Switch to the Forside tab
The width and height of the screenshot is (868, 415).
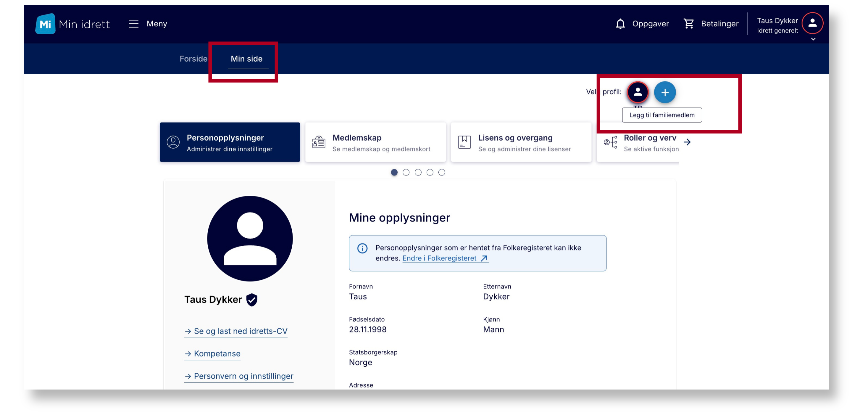(x=193, y=59)
